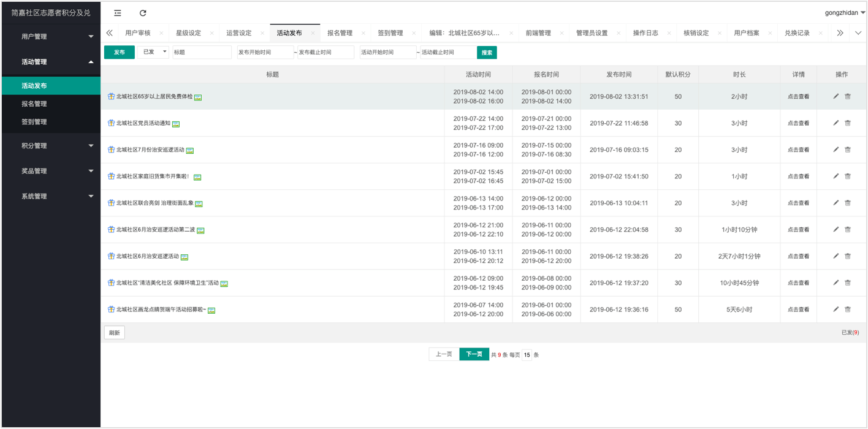The width and height of the screenshot is (868, 429).
Task: Open 签到管理 in the sidebar
Action: pyautogui.click(x=34, y=122)
